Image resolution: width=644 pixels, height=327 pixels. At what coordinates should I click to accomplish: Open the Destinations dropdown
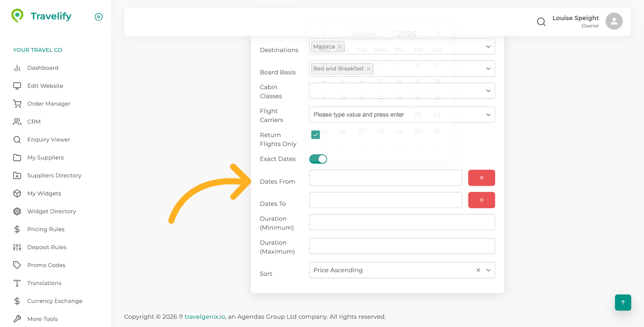click(x=488, y=47)
